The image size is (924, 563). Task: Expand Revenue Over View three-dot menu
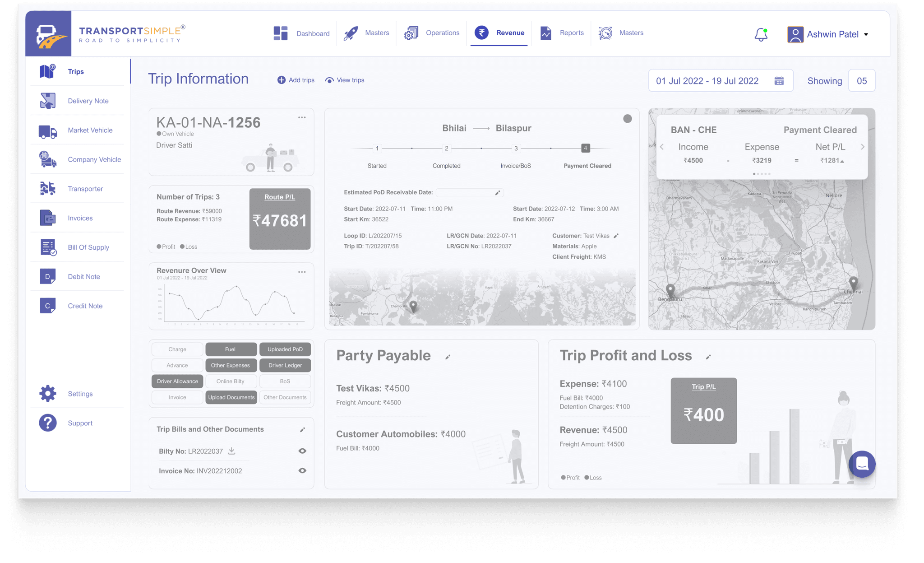coord(302,272)
